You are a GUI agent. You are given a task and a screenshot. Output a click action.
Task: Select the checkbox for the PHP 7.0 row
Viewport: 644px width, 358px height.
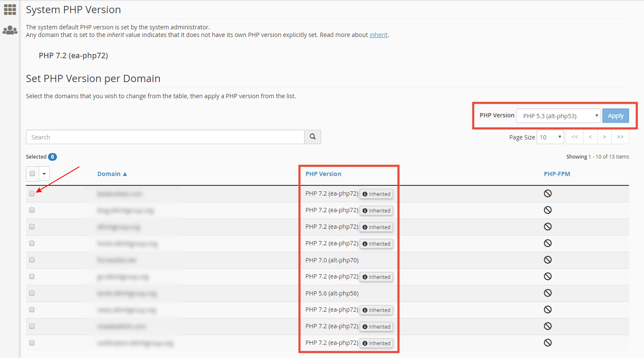pyautogui.click(x=32, y=260)
